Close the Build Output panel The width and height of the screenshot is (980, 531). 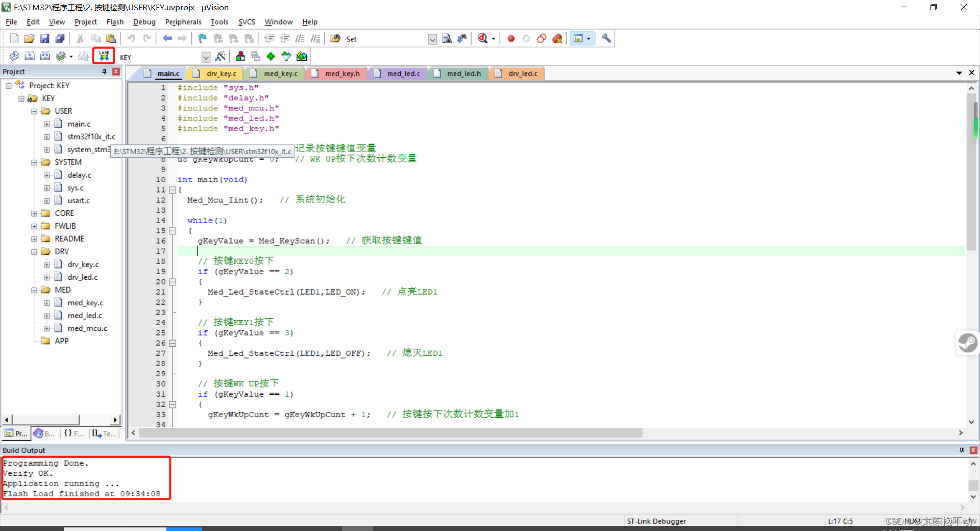pyautogui.click(x=973, y=450)
